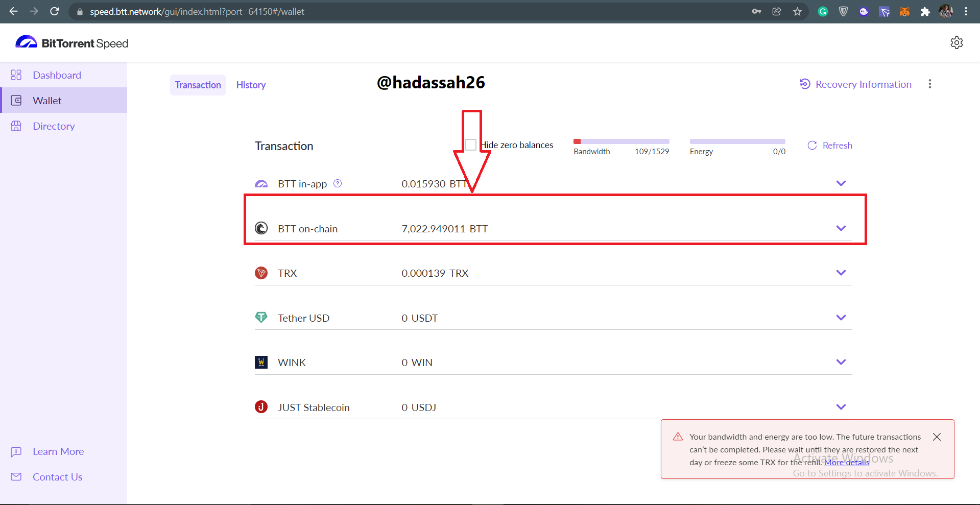Viewport: 980px width, 505px height.
Task: Click the TRX token icon
Action: [261, 273]
